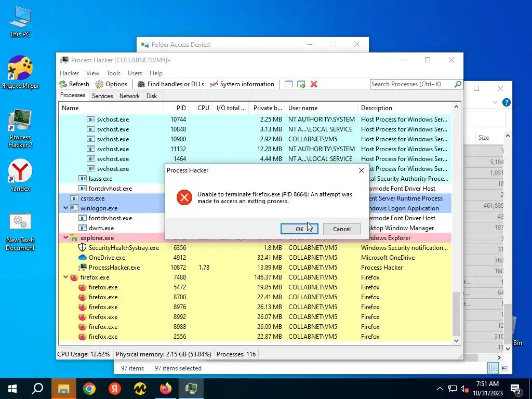This screenshot has height=399, width=532.
Task: Click search magnifier in Search Processes box
Action: click(457, 84)
